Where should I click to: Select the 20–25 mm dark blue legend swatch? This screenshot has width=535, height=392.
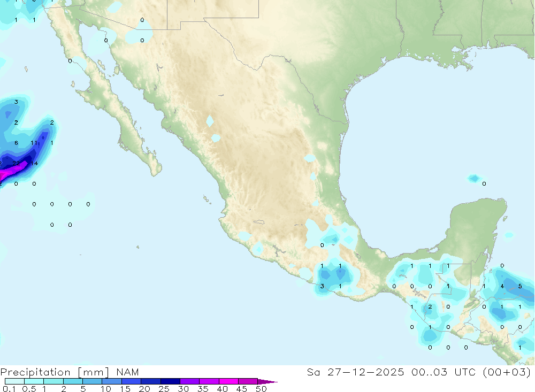click(x=151, y=381)
